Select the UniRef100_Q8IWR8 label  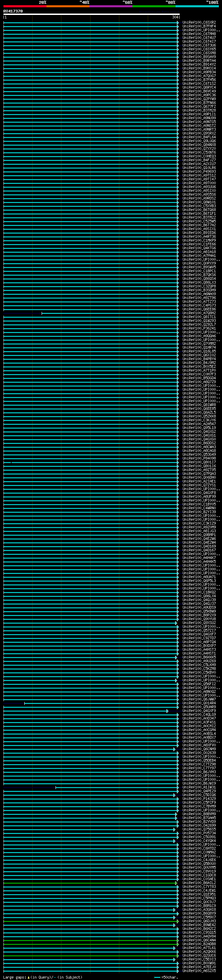pos(199,405)
